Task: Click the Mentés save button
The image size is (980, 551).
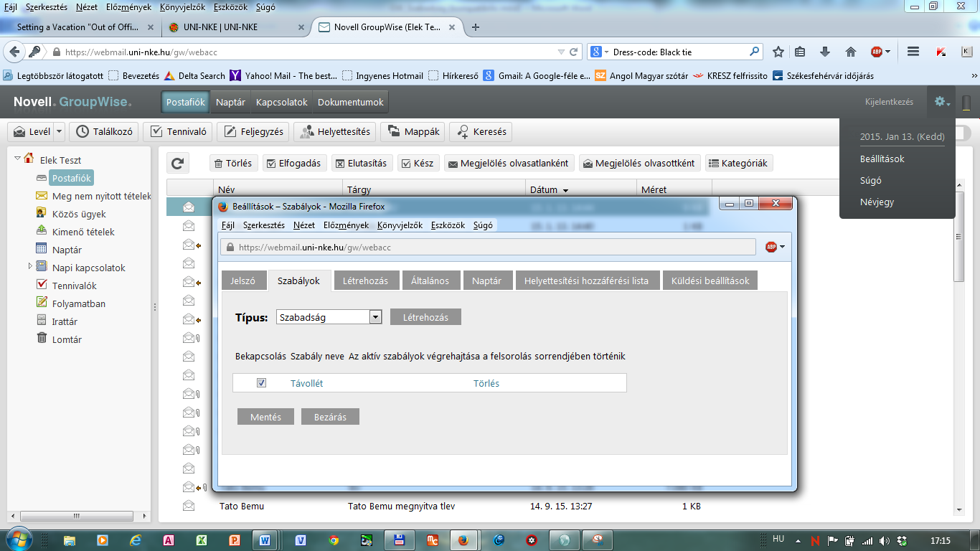Action: (265, 417)
